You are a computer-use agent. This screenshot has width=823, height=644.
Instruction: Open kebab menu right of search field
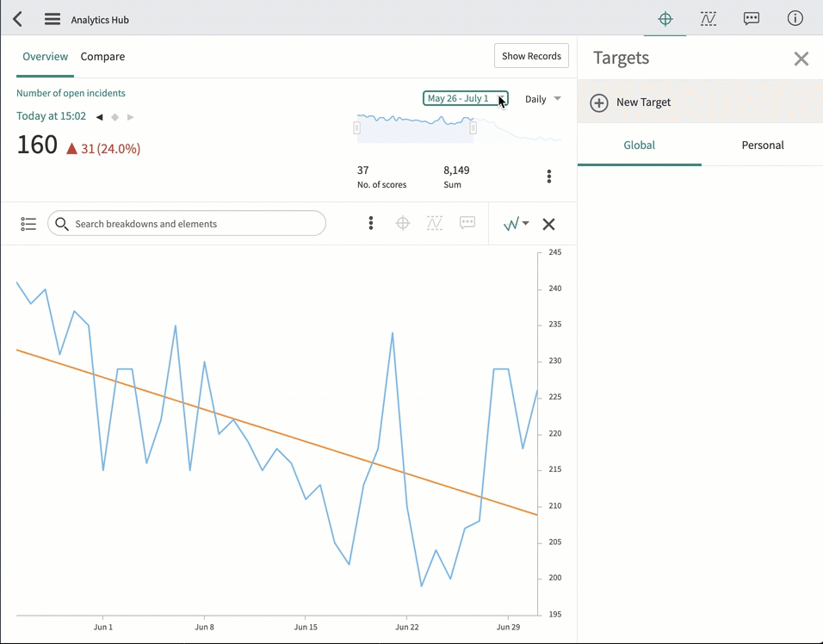(x=370, y=224)
